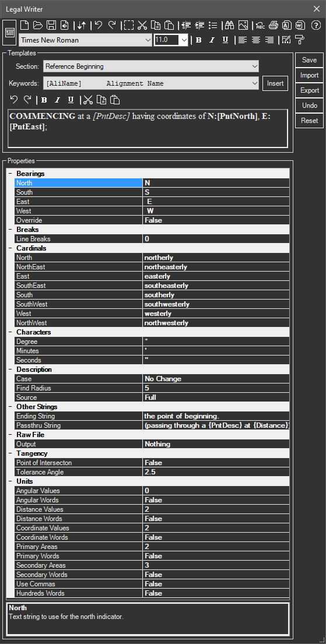Click the binoculars Find icon

pos(229,26)
